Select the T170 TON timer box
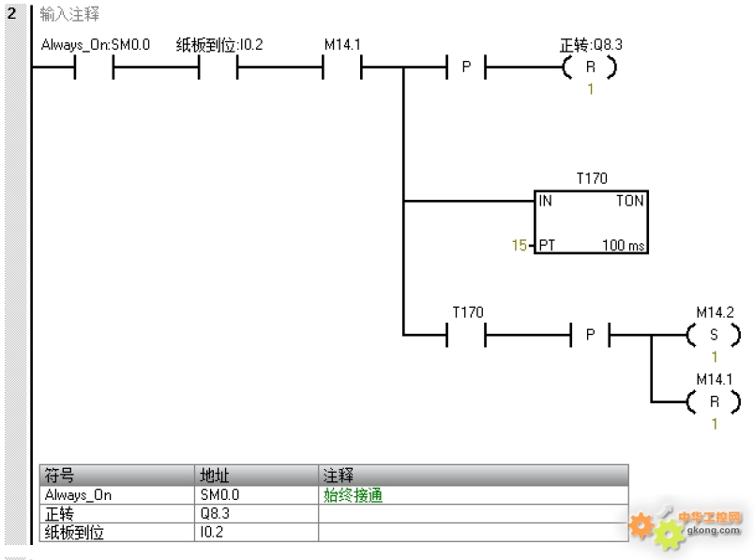 pyautogui.click(x=592, y=222)
